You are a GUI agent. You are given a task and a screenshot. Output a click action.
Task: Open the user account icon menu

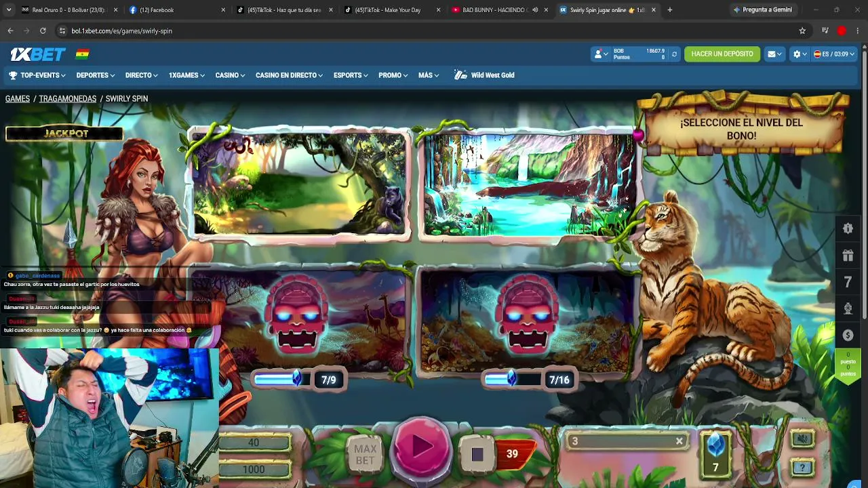(599, 54)
